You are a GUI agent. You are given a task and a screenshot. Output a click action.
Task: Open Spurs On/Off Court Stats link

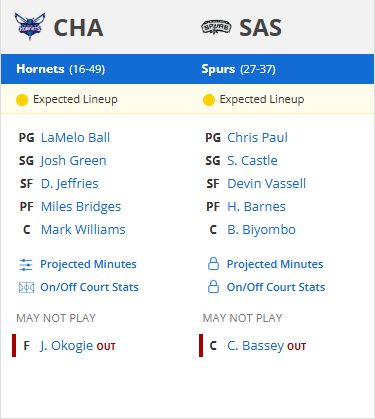(276, 287)
